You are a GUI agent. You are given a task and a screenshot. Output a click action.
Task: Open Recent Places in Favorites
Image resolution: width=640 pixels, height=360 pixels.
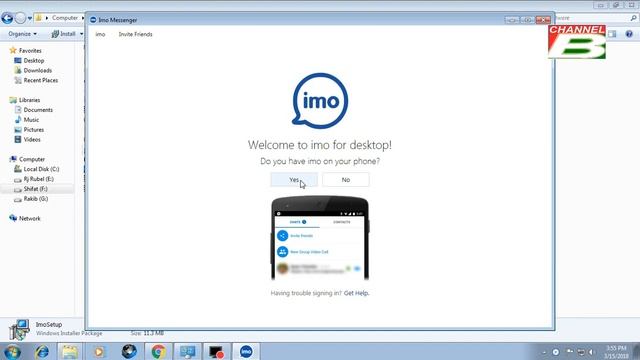(x=40, y=80)
